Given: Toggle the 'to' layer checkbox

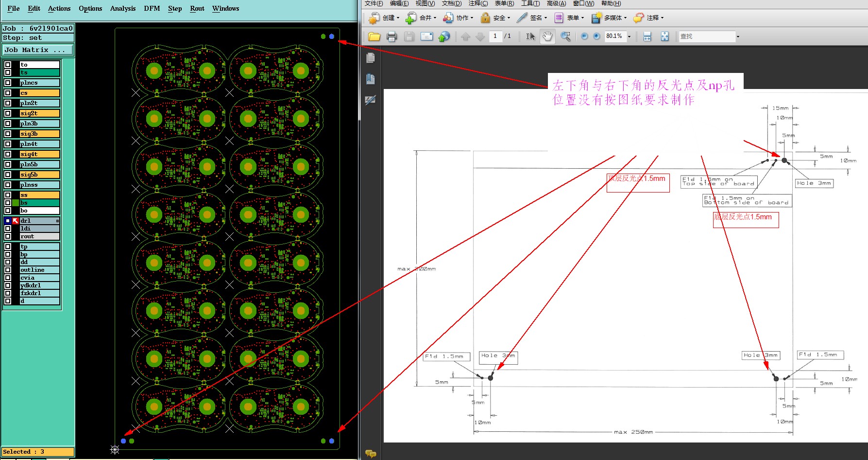Looking at the screenshot, I should 8,65.
